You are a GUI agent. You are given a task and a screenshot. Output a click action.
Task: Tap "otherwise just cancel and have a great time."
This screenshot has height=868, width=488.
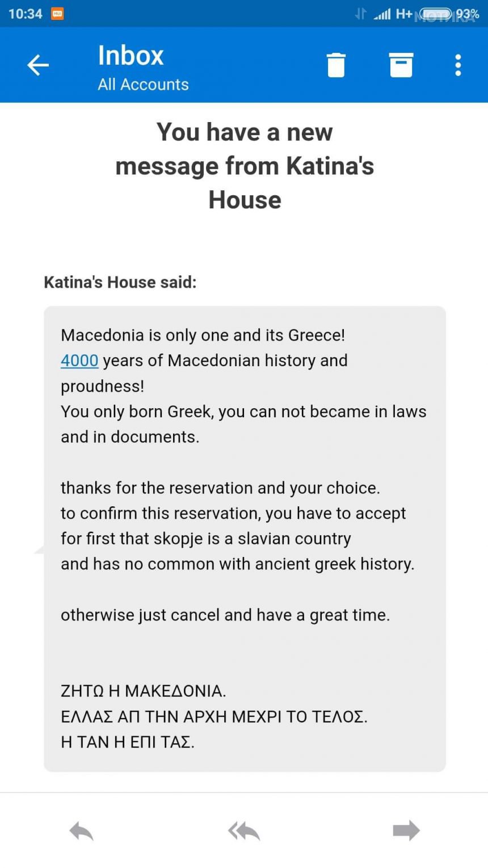point(225,615)
